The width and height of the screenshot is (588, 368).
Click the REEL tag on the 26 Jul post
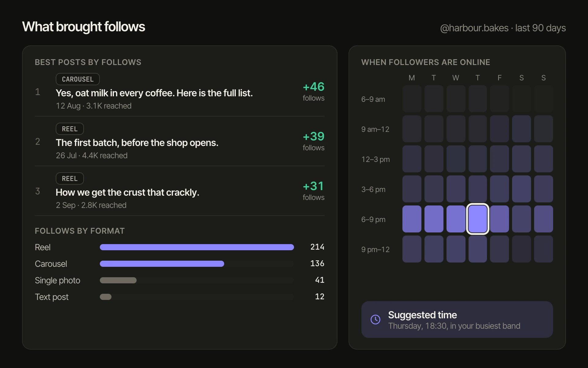tap(70, 129)
